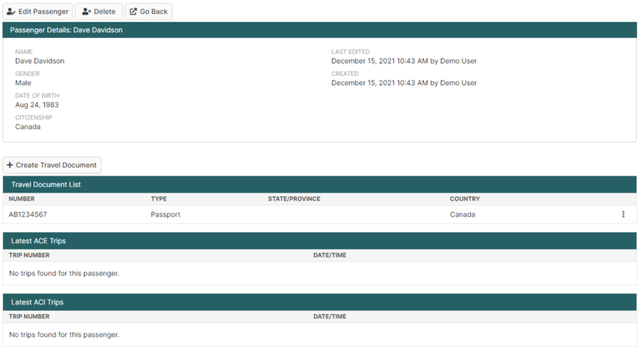The width and height of the screenshot is (644, 352).
Task: Click DATE/TIME header under ACE Trips
Action: point(330,255)
